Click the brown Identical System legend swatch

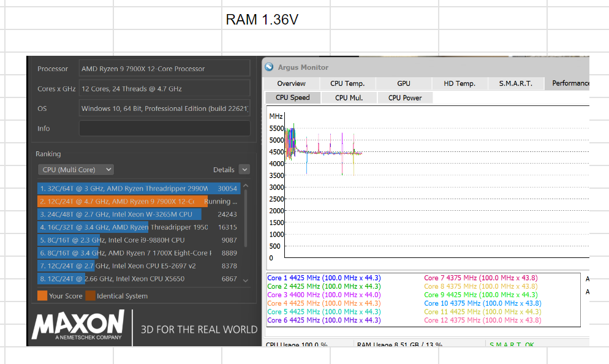90,295
